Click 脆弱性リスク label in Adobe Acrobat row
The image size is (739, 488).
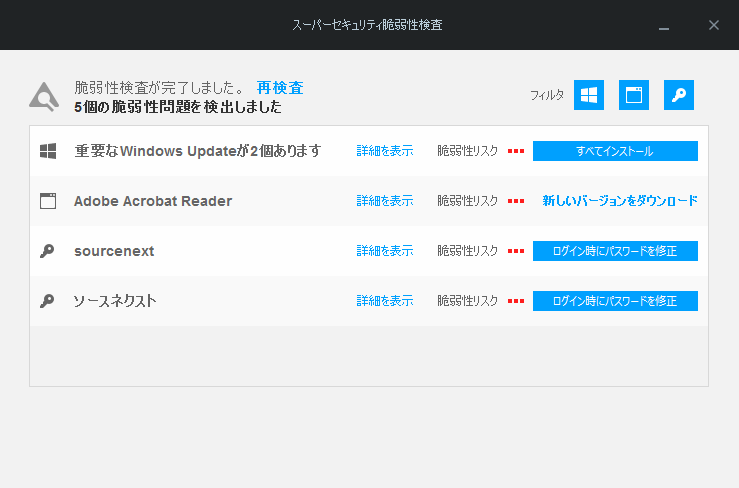point(468,201)
